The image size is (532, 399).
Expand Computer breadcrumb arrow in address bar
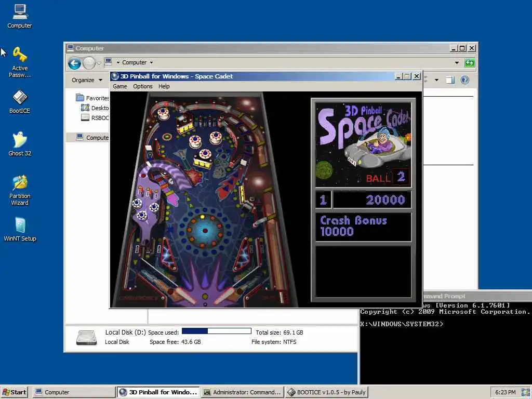(x=151, y=62)
